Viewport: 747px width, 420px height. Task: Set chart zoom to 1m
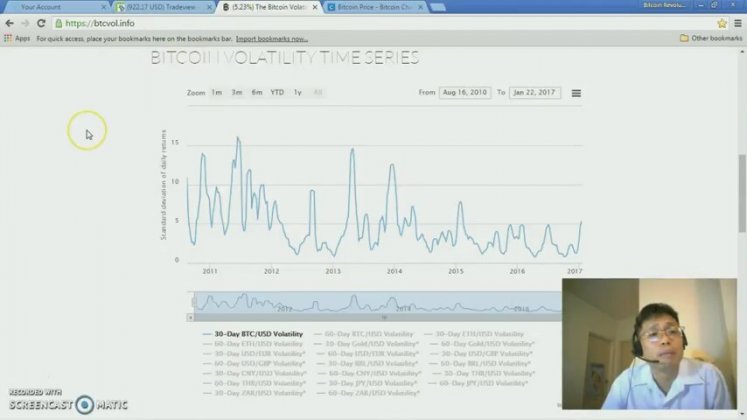(216, 92)
